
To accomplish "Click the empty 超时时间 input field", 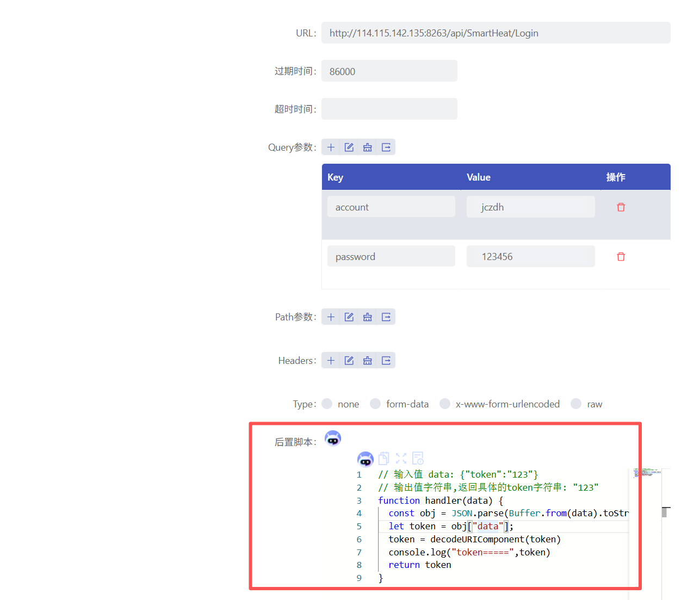I will (x=389, y=109).
